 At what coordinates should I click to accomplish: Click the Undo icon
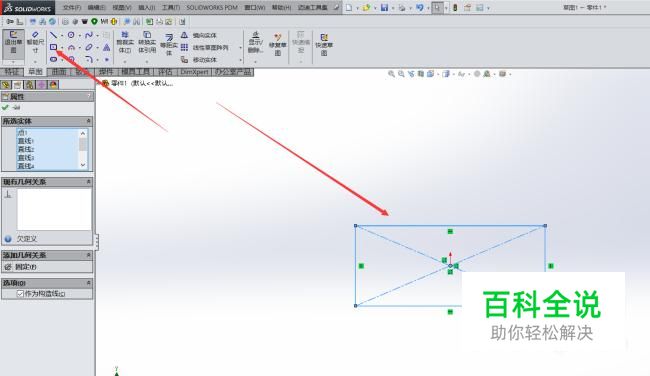pos(420,7)
